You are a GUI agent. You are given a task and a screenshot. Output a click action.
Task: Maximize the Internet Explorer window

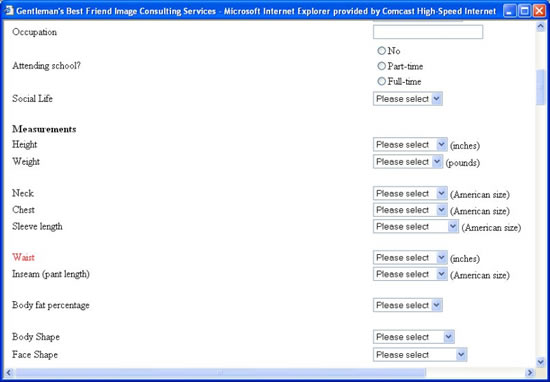click(x=525, y=11)
